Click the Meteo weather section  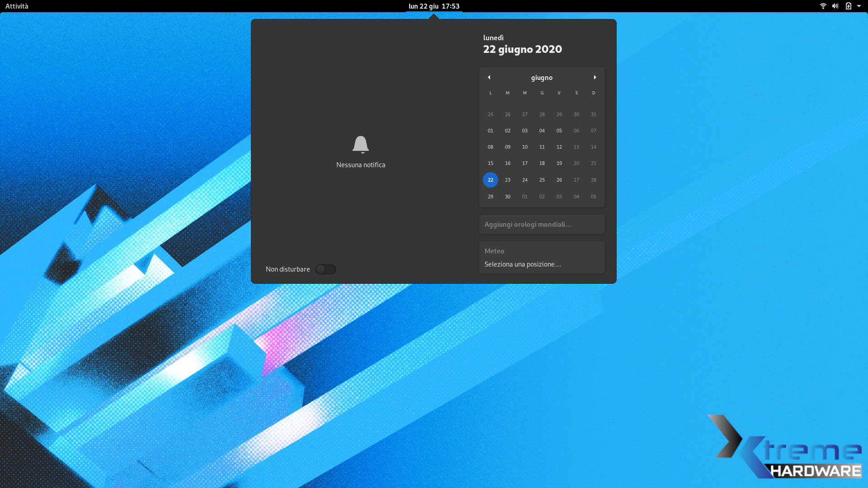pyautogui.click(x=494, y=251)
